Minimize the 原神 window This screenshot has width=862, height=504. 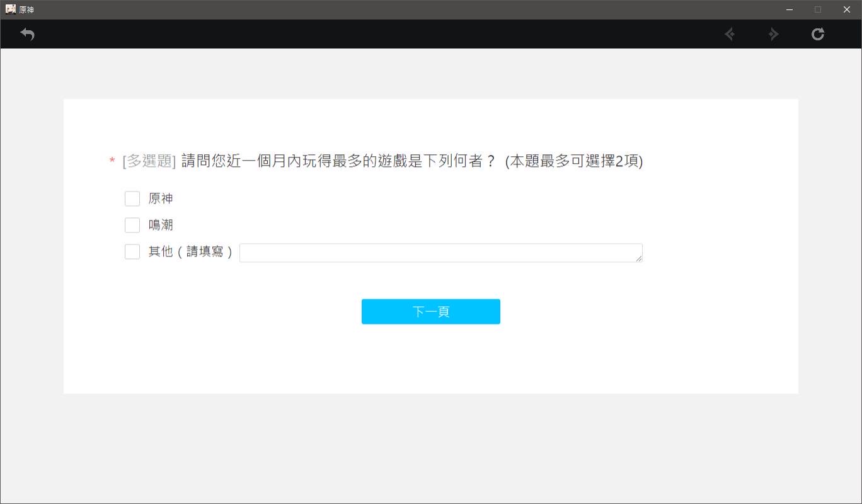(x=789, y=9)
